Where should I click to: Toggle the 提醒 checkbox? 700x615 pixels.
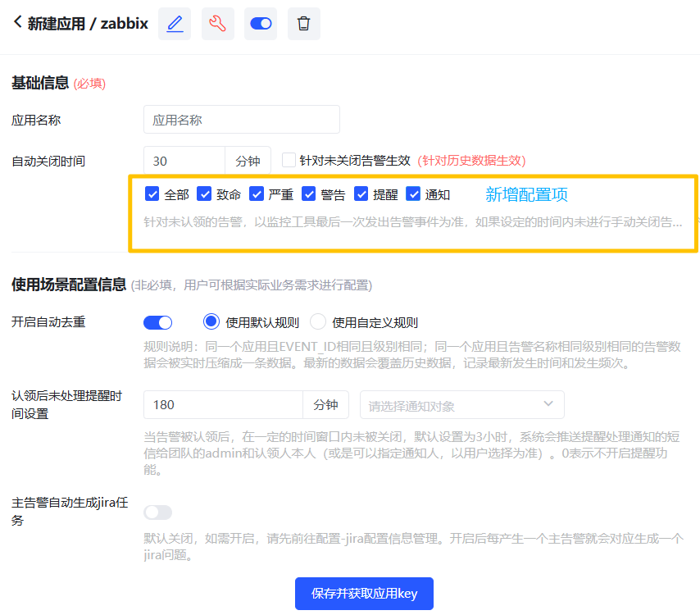point(361,194)
